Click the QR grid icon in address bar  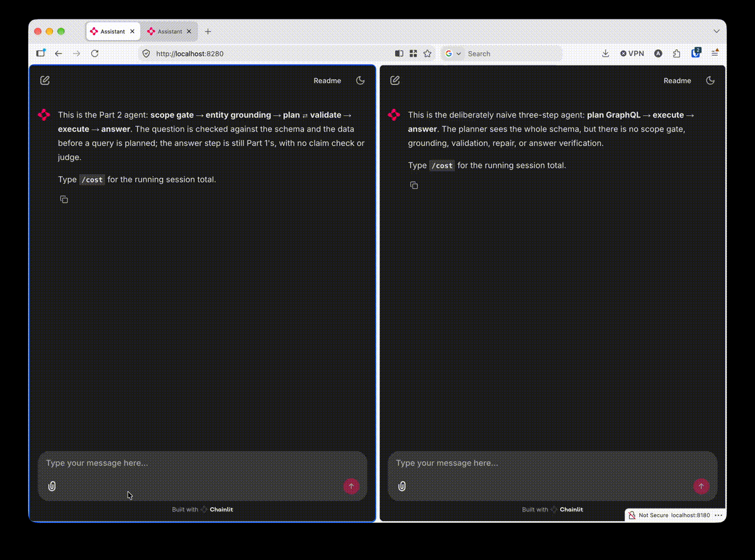[413, 53]
